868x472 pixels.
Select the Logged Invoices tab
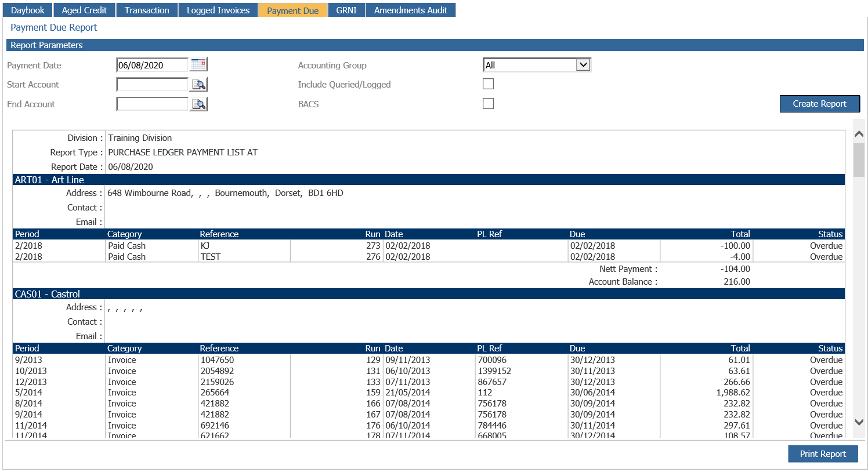click(218, 10)
